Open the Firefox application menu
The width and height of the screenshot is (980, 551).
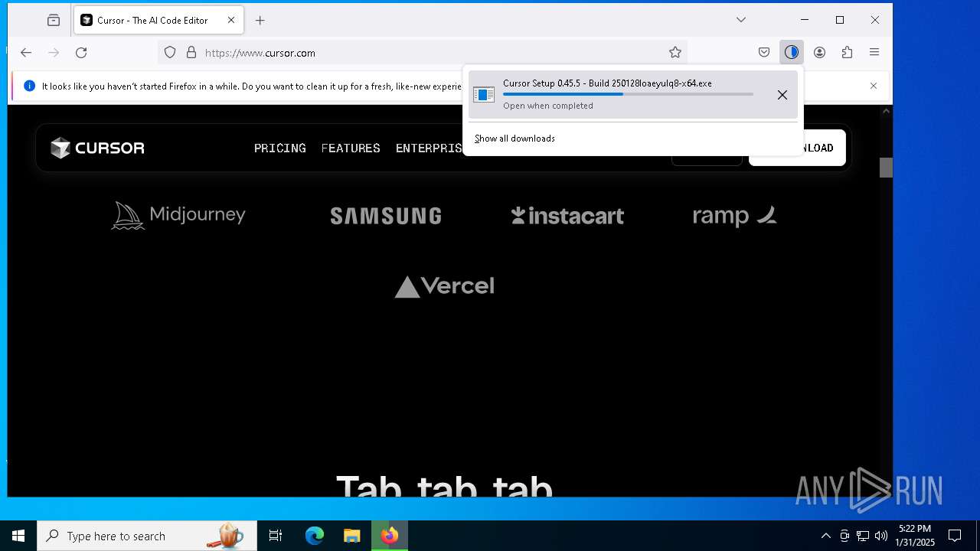[874, 53]
